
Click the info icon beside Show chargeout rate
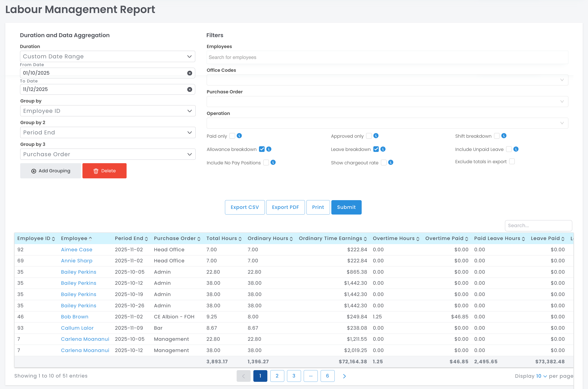click(x=391, y=162)
